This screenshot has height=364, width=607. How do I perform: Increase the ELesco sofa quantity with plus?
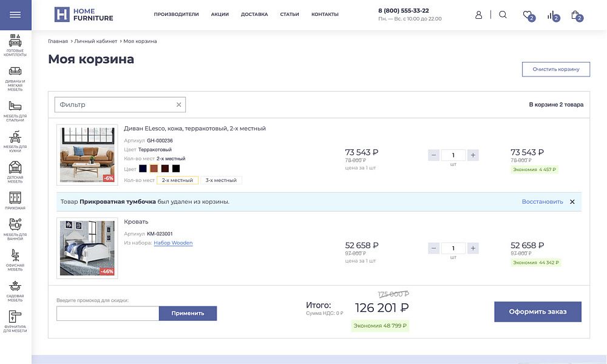473,155
